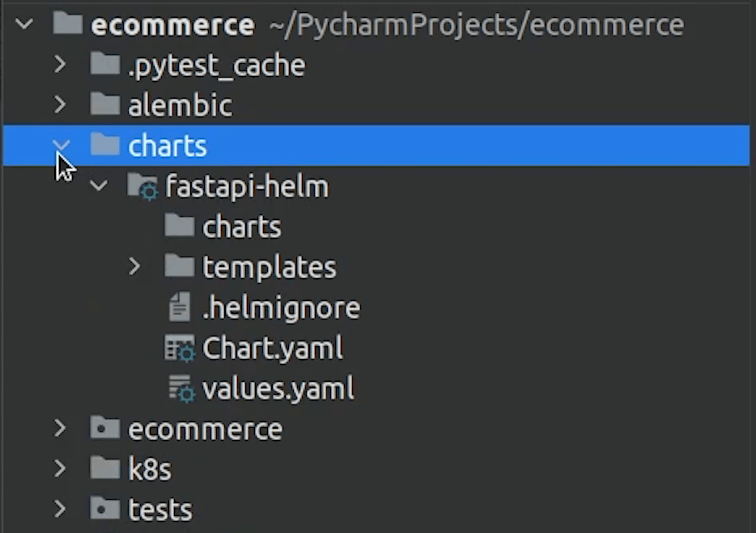
Task: Expand the alembic directory
Action: point(59,104)
